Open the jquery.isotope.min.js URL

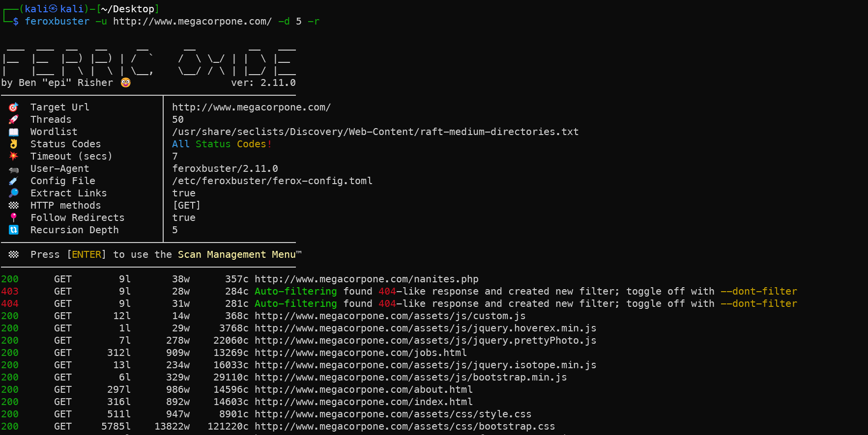click(426, 365)
